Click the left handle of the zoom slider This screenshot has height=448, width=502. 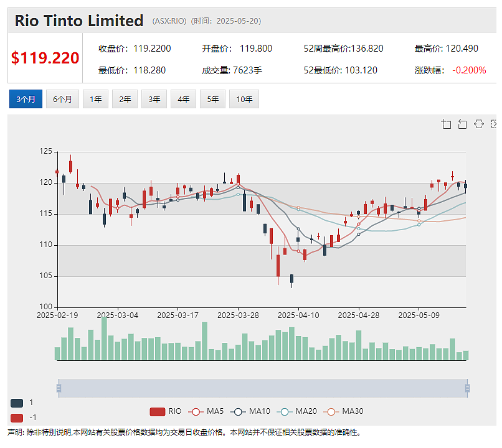pos(59,388)
